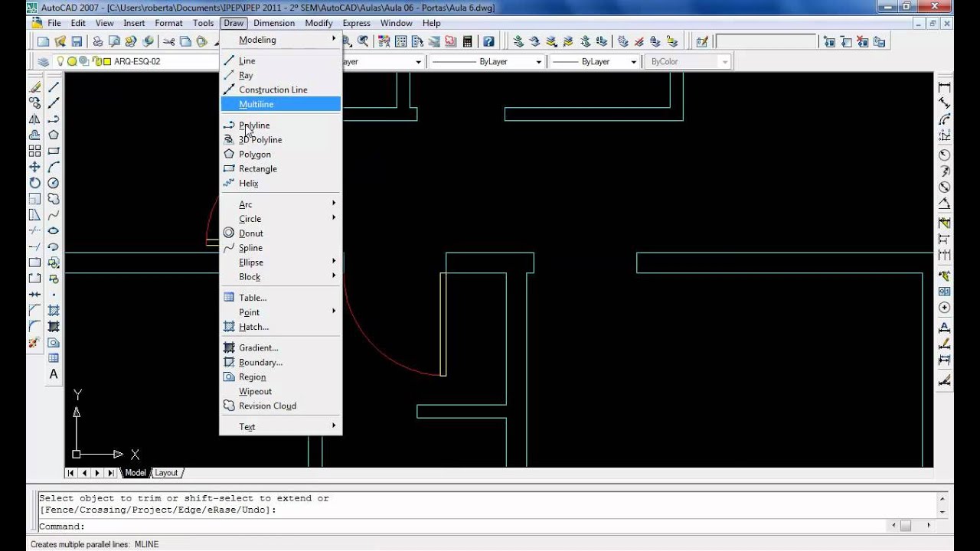Select the Array tool on modify toolbar

coord(34,151)
